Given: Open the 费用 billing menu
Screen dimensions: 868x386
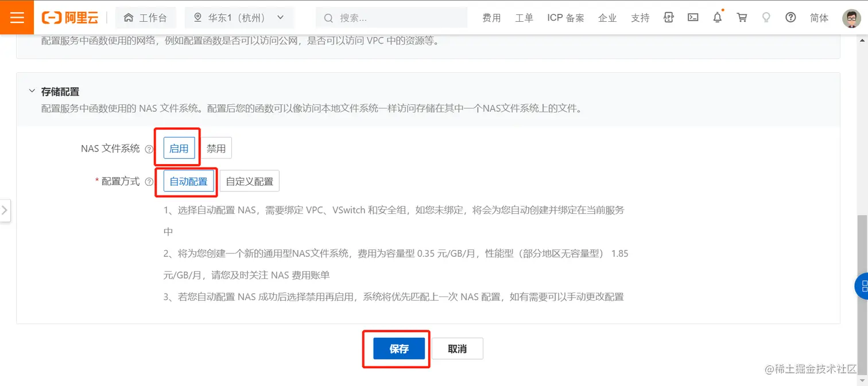Looking at the screenshot, I should 491,18.
